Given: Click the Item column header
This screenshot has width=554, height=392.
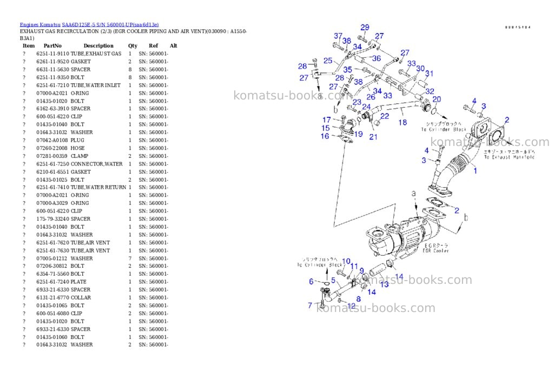Looking at the screenshot, I should 29,45.
